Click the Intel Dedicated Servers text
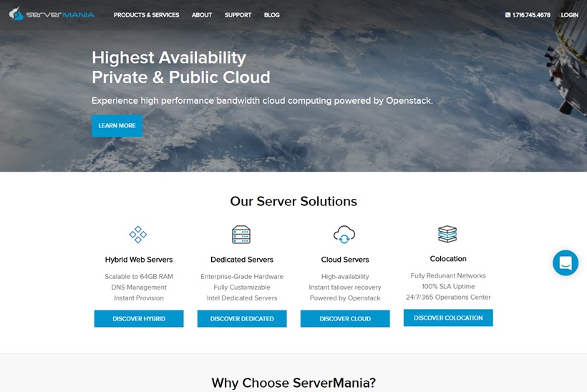 coord(242,298)
